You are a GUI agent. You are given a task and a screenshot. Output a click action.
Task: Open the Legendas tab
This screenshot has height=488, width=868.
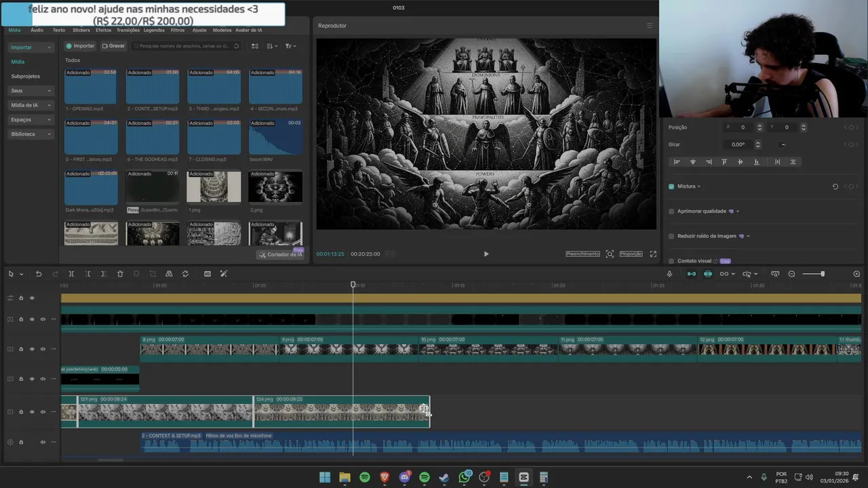[x=154, y=30]
